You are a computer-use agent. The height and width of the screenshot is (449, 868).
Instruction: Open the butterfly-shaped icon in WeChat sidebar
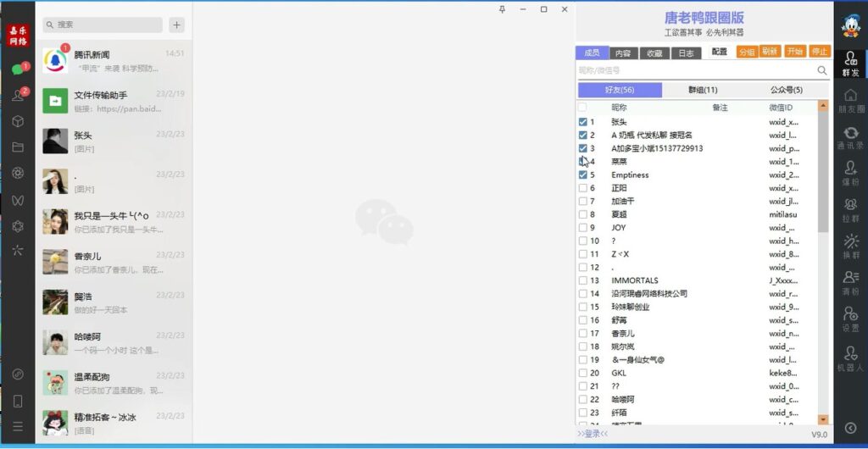click(18, 200)
